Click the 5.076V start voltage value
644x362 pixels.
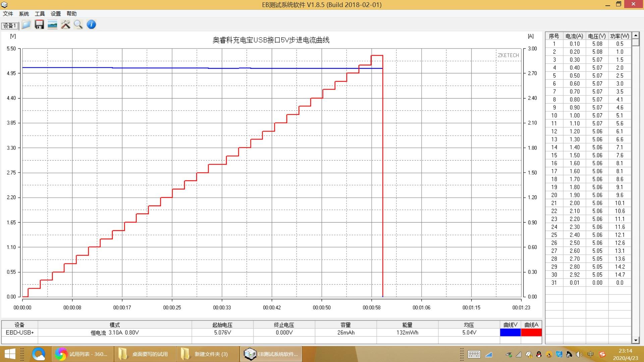tap(222, 333)
